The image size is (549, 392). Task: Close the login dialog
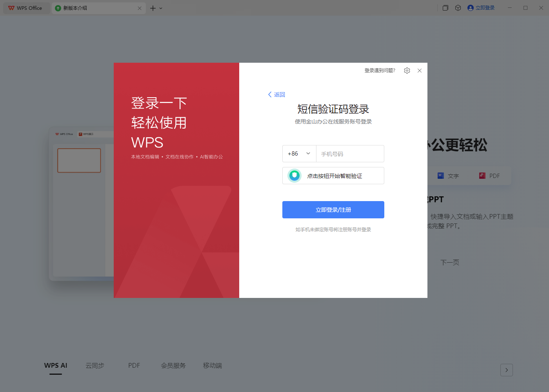pos(420,71)
